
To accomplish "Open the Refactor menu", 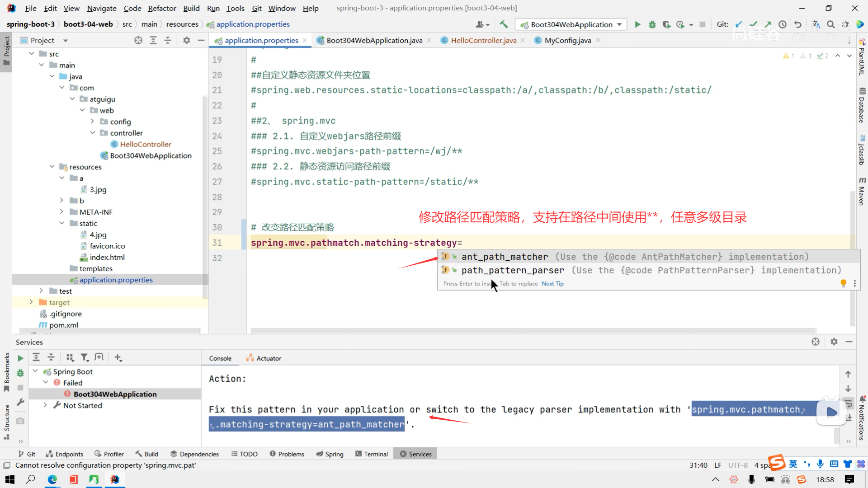I will (x=162, y=8).
